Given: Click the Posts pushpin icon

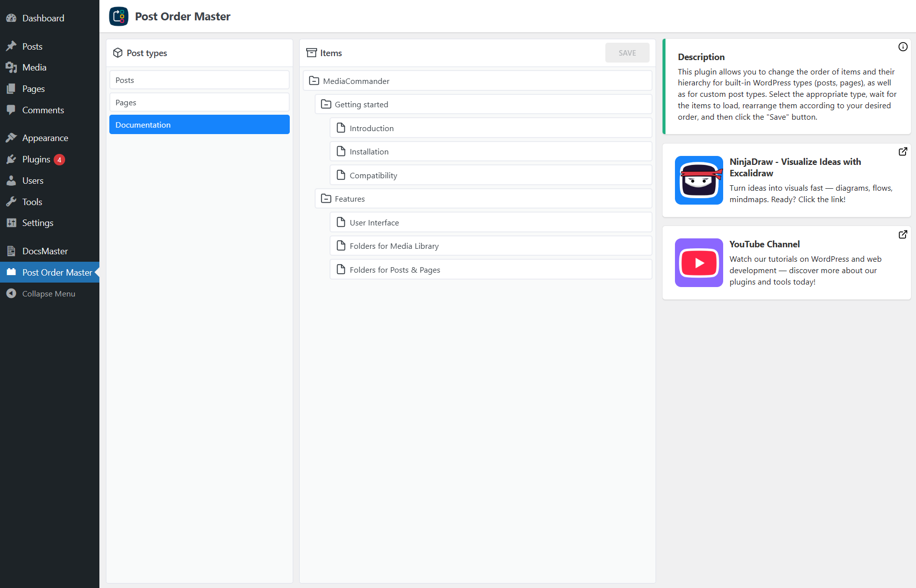Looking at the screenshot, I should coord(11,46).
